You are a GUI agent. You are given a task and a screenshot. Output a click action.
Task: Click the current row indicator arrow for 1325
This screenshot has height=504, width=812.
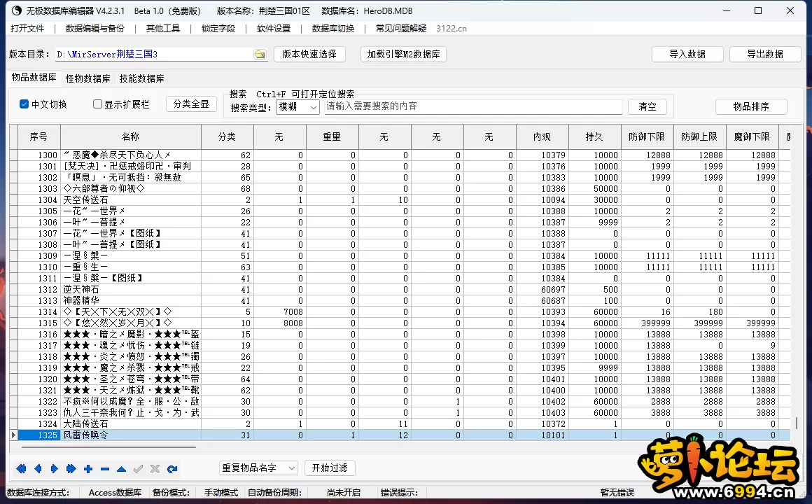tap(13, 435)
